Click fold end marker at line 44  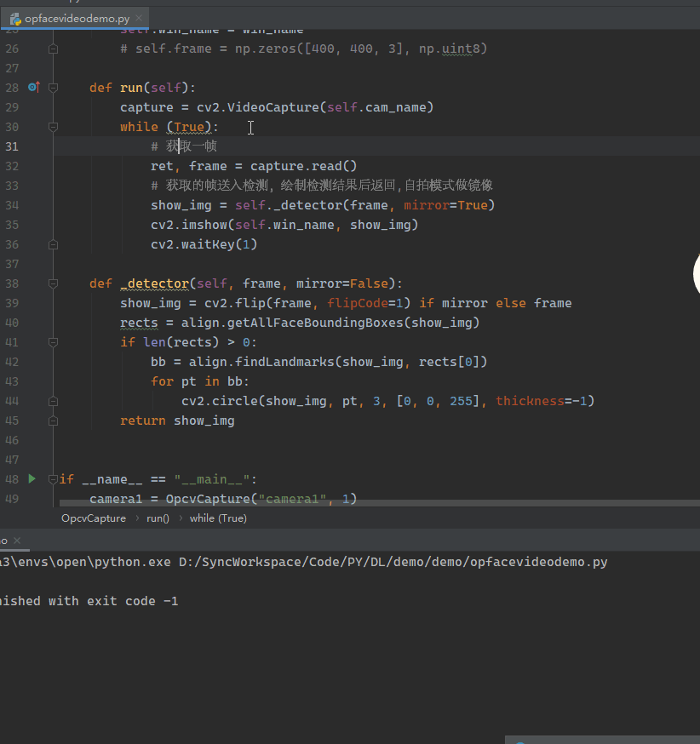[x=54, y=401]
